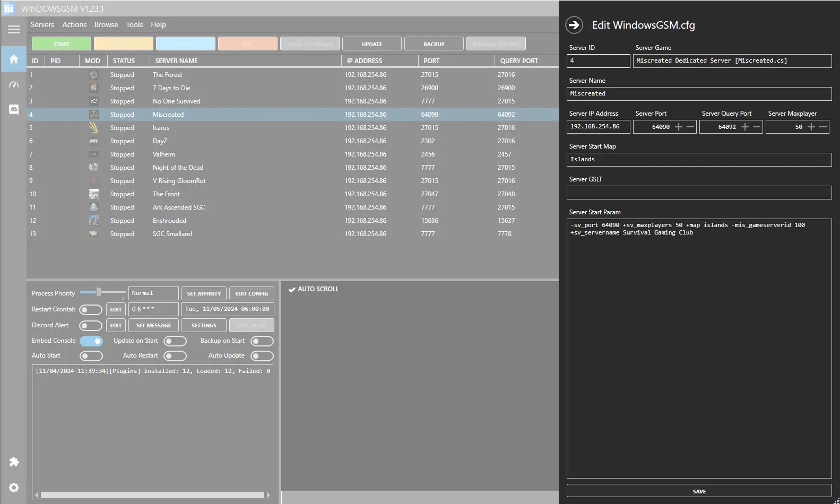The image size is (840, 504).
Task: Open the Tools menu
Action: (x=134, y=24)
